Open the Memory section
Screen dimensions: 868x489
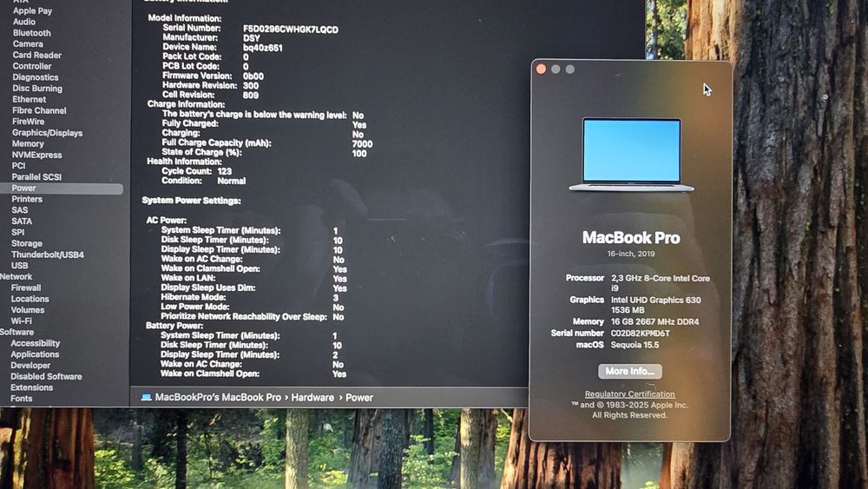click(28, 143)
